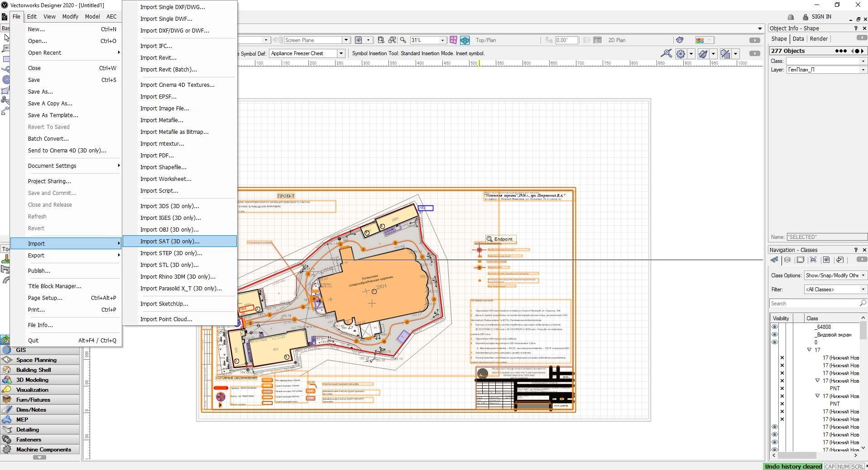Toggle visibility eye of class 0
Image resolution: width=868 pixels, height=470 pixels.
pyautogui.click(x=774, y=342)
